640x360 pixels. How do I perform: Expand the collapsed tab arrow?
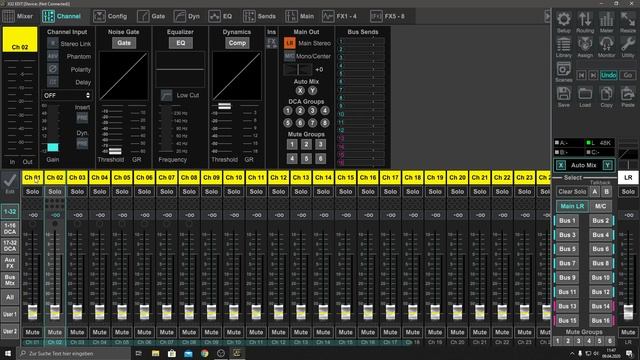[x=547, y=16]
